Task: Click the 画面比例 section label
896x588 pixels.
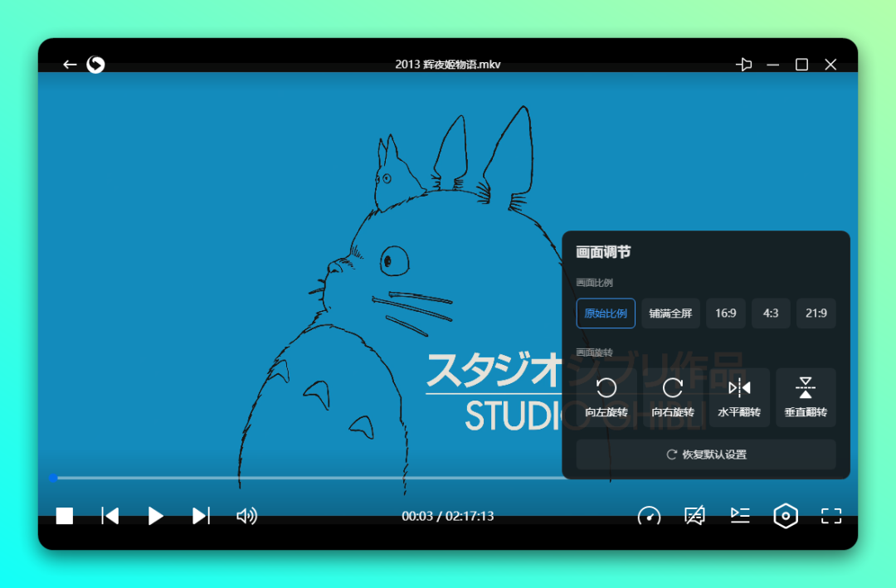Action: (x=594, y=283)
